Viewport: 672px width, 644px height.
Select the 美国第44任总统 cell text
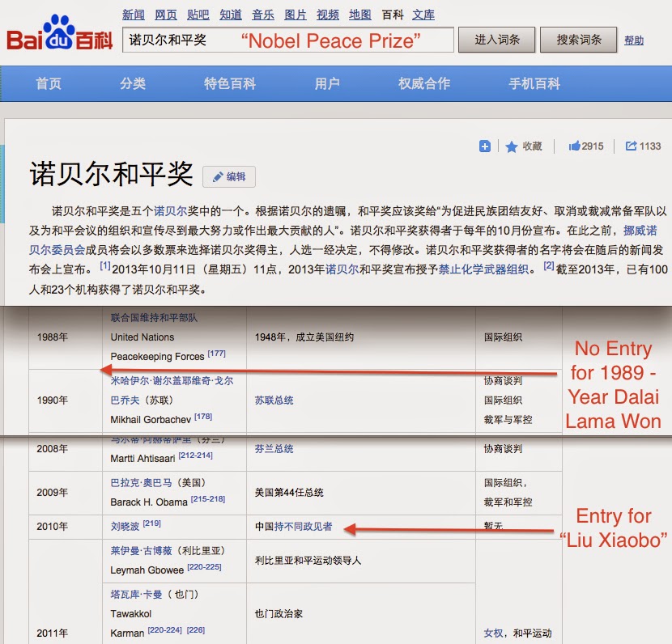coord(289,493)
